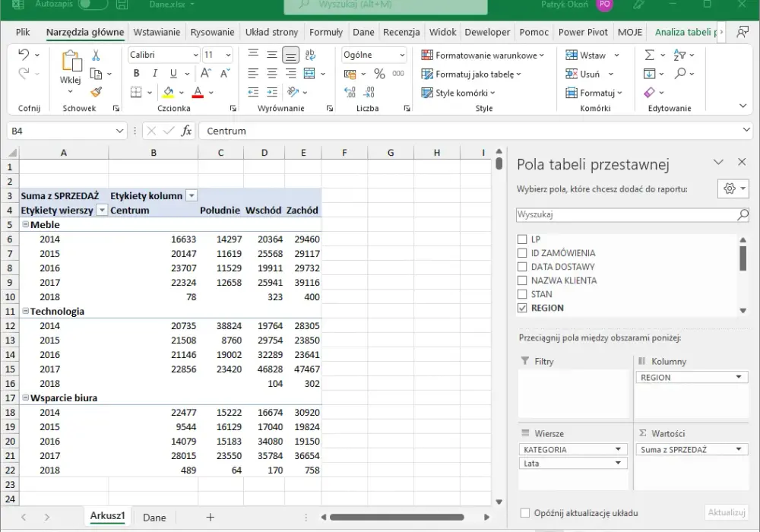Check the NAZWA KLIENTA field checkbox
760x532 pixels.
[x=522, y=280]
